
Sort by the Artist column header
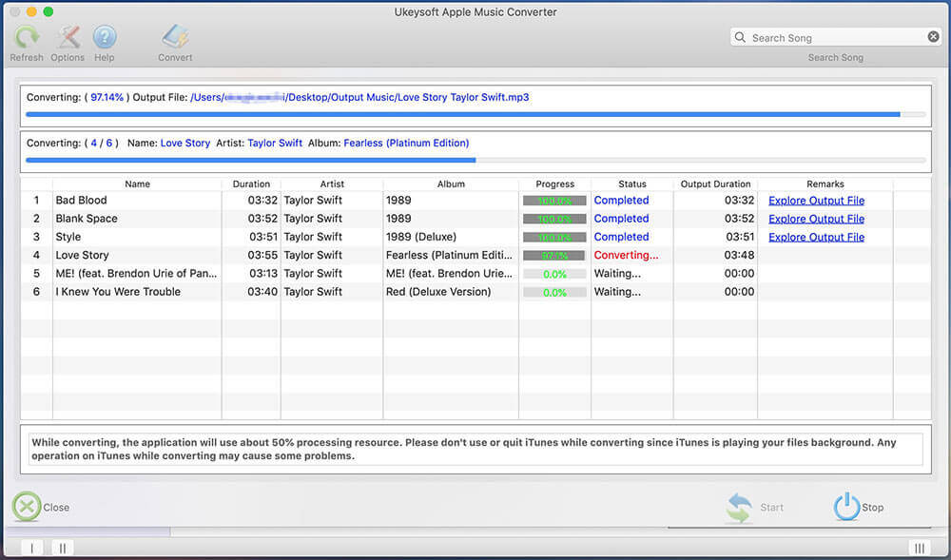(332, 183)
